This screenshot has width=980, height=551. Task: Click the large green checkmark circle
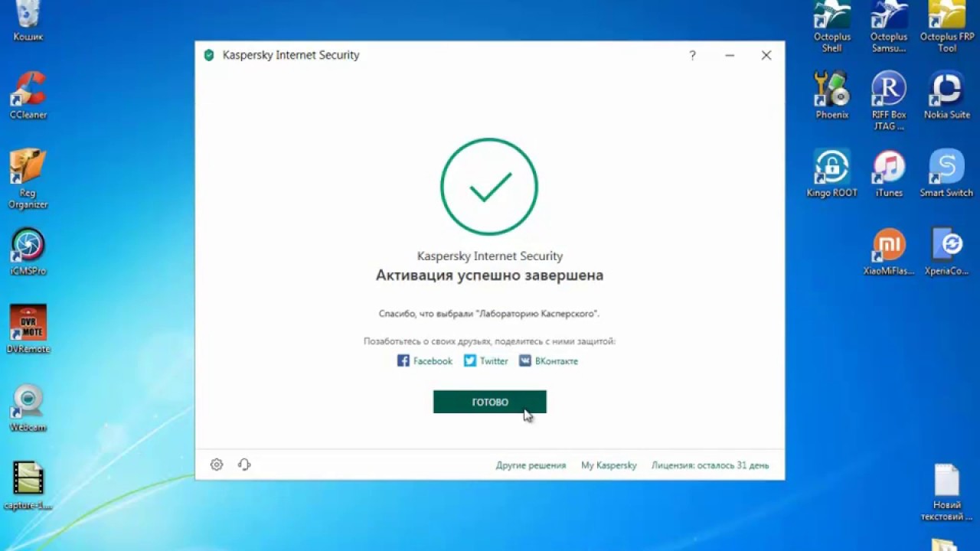click(x=489, y=186)
